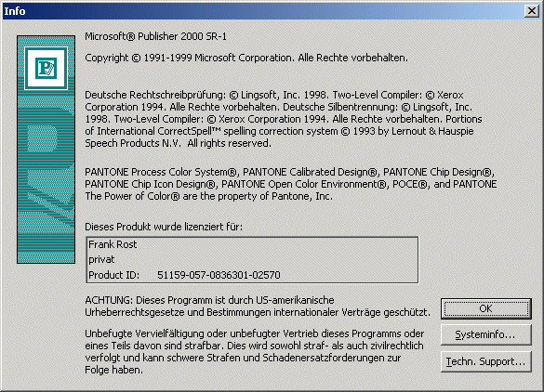The image size is (544, 392).
Task: Click the teal Publisher banner graphic
Action: [46, 150]
